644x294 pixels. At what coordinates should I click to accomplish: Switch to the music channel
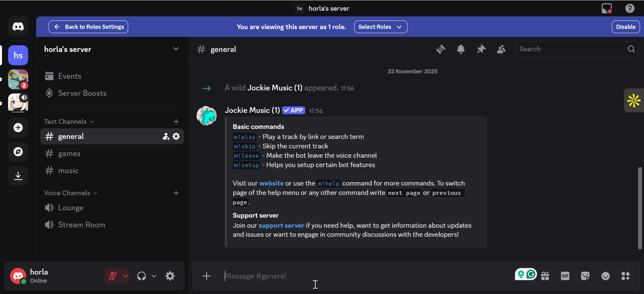click(68, 171)
